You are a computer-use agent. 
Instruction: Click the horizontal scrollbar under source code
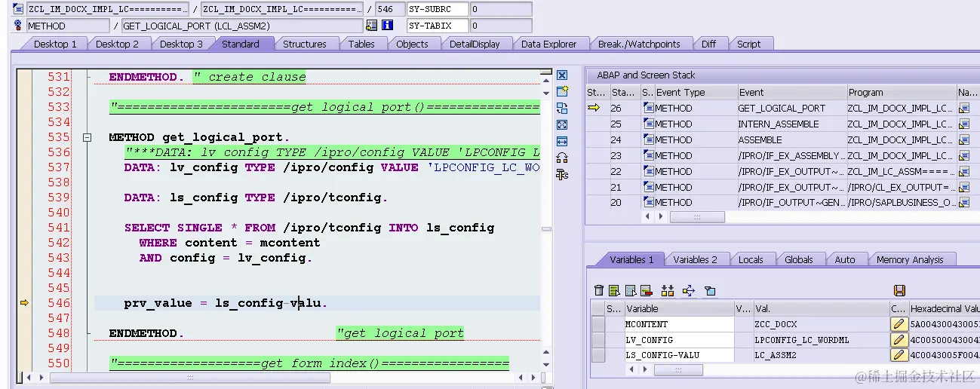coord(189,377)
